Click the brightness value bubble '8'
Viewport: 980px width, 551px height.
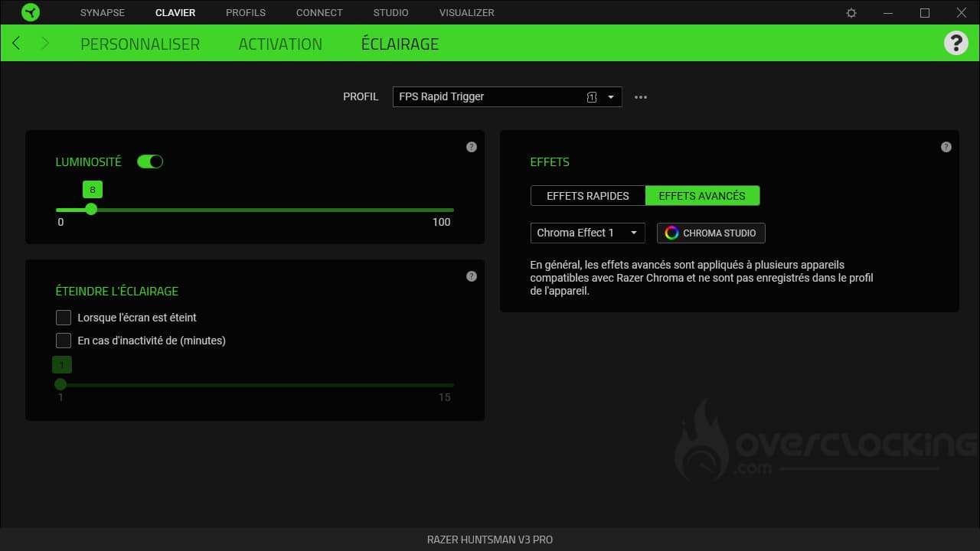pos(93,190)
